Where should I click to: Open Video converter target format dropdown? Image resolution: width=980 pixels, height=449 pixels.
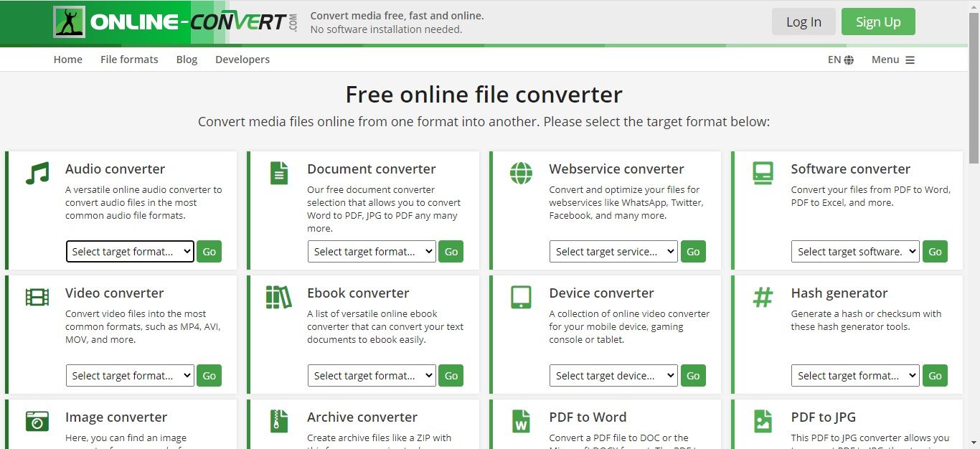pos(130,376)
